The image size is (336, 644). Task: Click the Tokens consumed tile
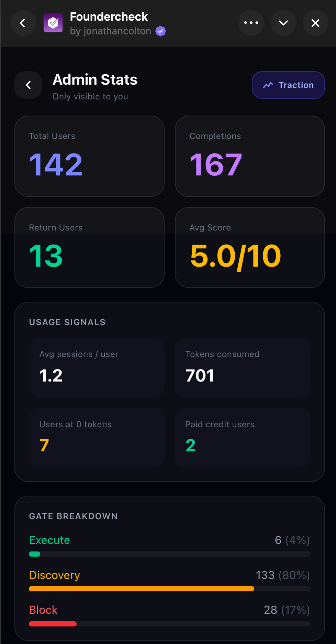[243, 368]
